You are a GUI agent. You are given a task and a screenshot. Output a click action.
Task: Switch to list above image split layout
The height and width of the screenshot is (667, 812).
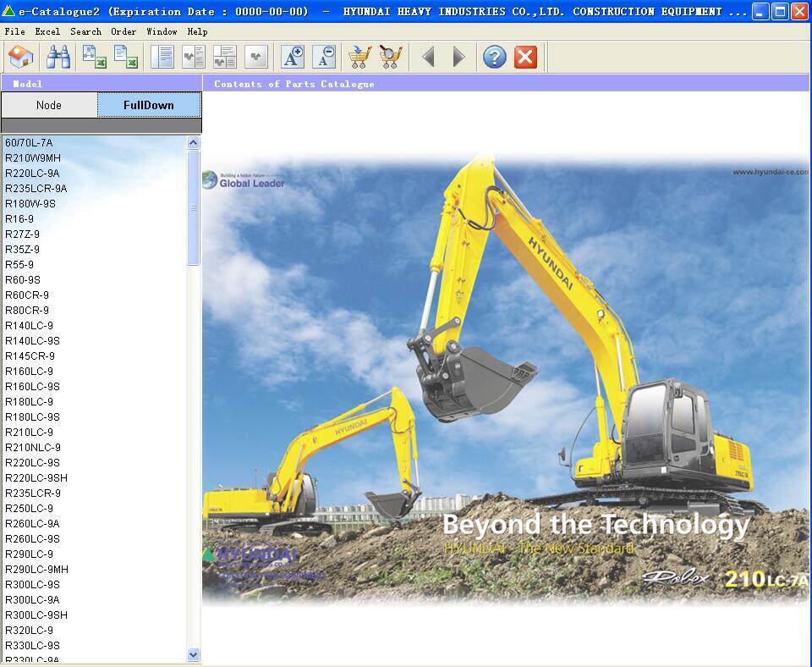pyautogui.click(x=225, y=57)
